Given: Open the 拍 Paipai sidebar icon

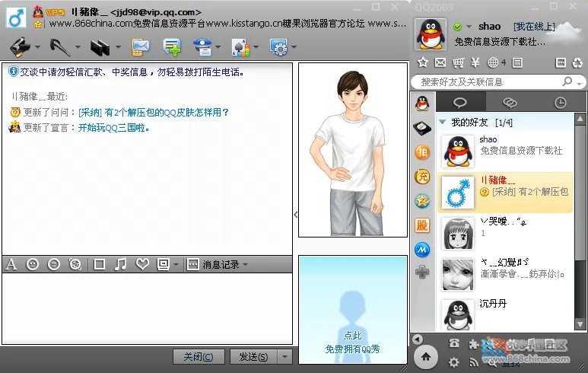Looking at the screenshot, I should (x=422, y=152).
